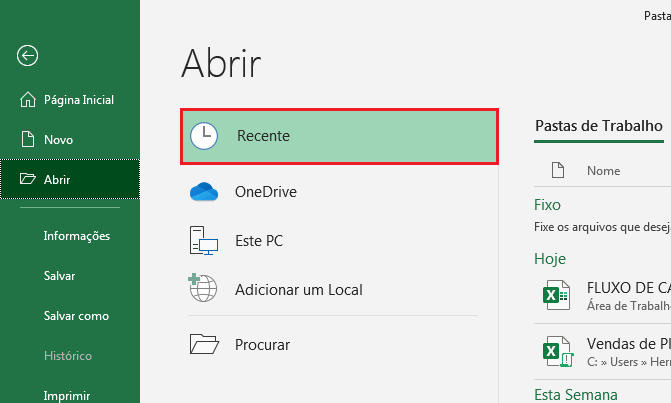The height and width of the screenshot is (403, 671).
Task: Collapse the Fixo pinned group header
Action: (548, 204)
